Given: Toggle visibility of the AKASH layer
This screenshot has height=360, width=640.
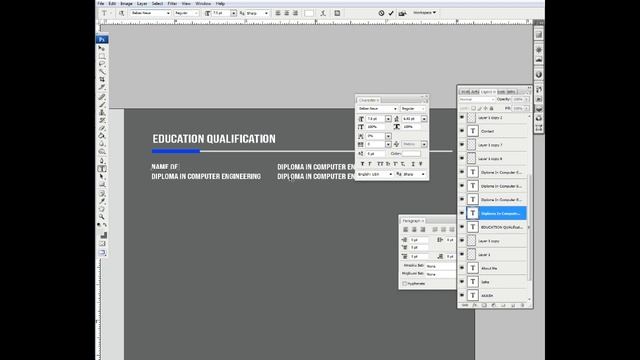Looking at the screenshot, I should click(x=462, y=295).
